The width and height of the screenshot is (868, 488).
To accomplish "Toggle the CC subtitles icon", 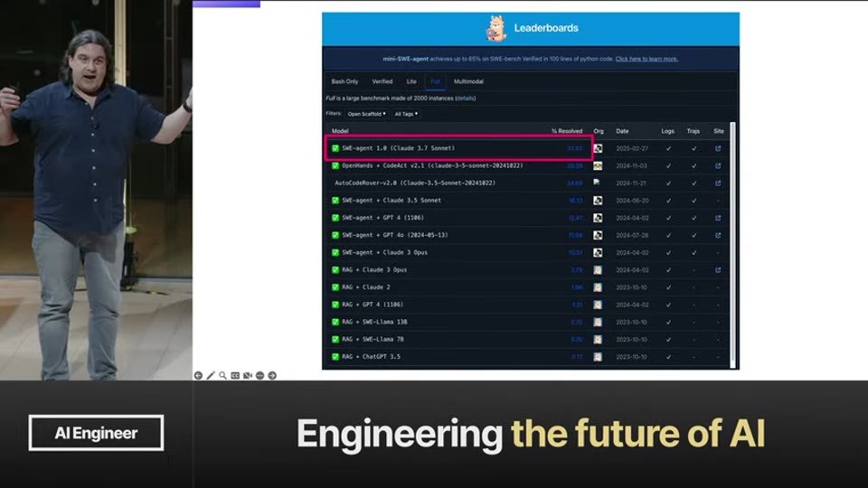I will tap(235, 376).
